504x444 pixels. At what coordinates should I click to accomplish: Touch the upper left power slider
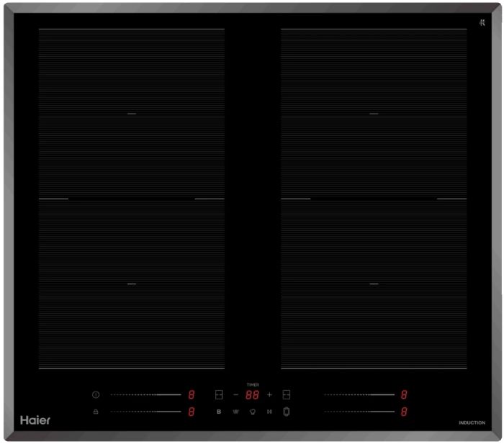(x=145, y=395)
